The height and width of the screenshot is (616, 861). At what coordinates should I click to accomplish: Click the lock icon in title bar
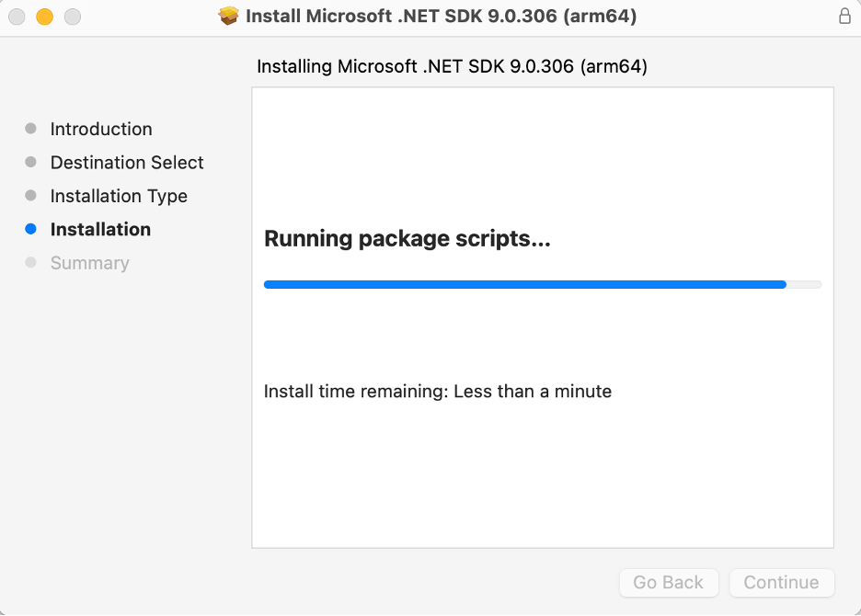click(844, 16)
